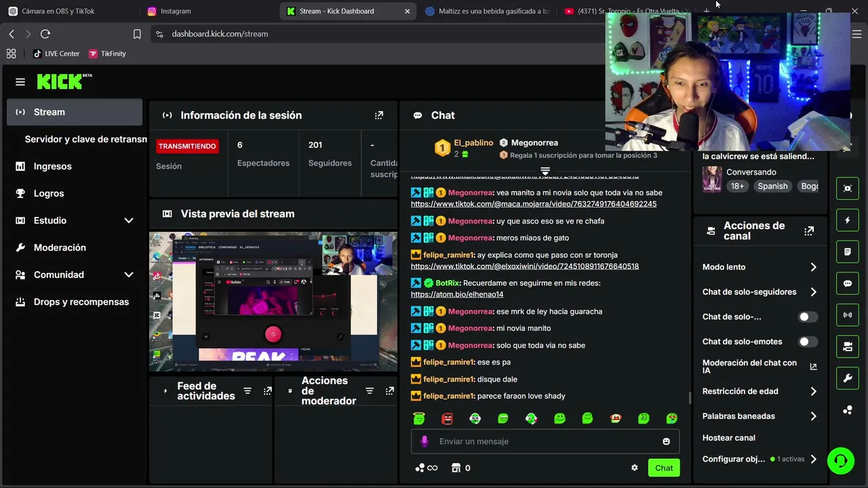
Task: Click the channel points infinity icon
Action: pyautogui.click(x=427, y=468)
